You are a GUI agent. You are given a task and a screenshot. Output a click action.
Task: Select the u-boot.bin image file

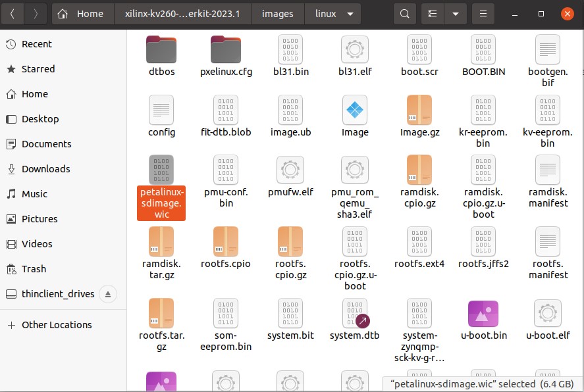(x=483, y=313)
